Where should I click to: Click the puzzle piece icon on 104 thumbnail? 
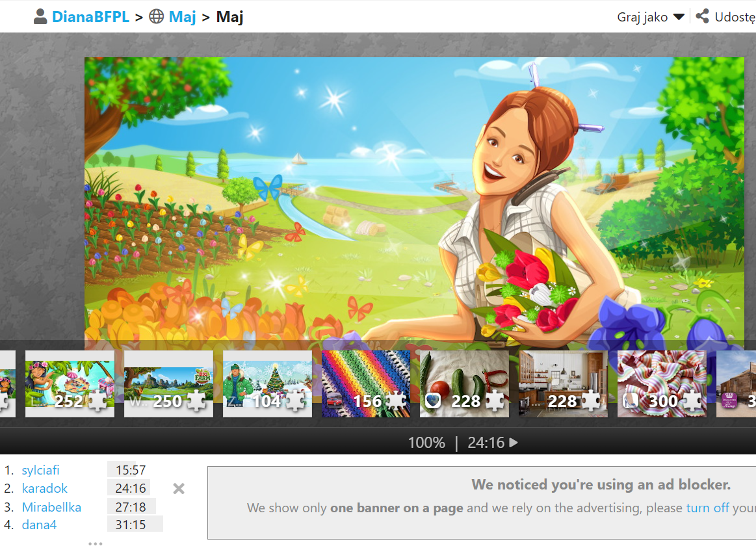tap(296, 401)
